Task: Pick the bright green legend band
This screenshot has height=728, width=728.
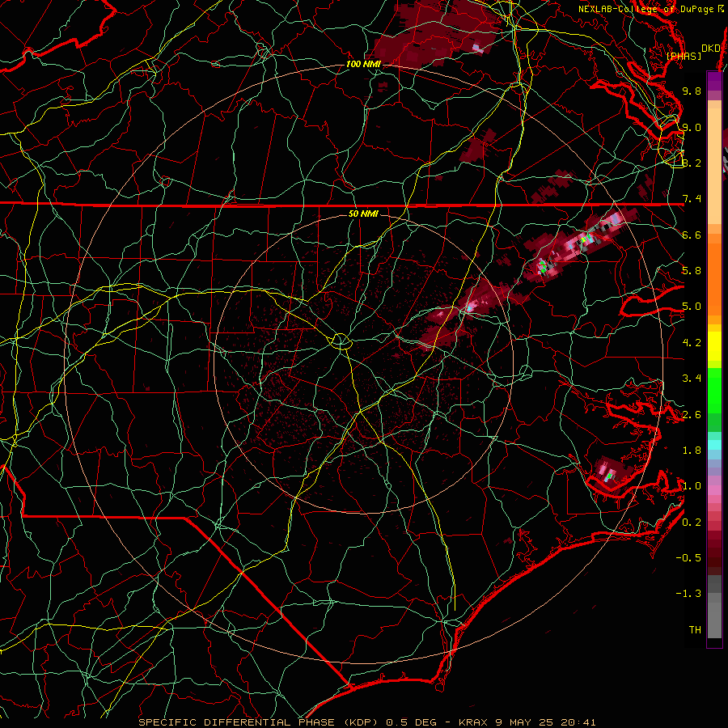Action: (x=714, y=390)
